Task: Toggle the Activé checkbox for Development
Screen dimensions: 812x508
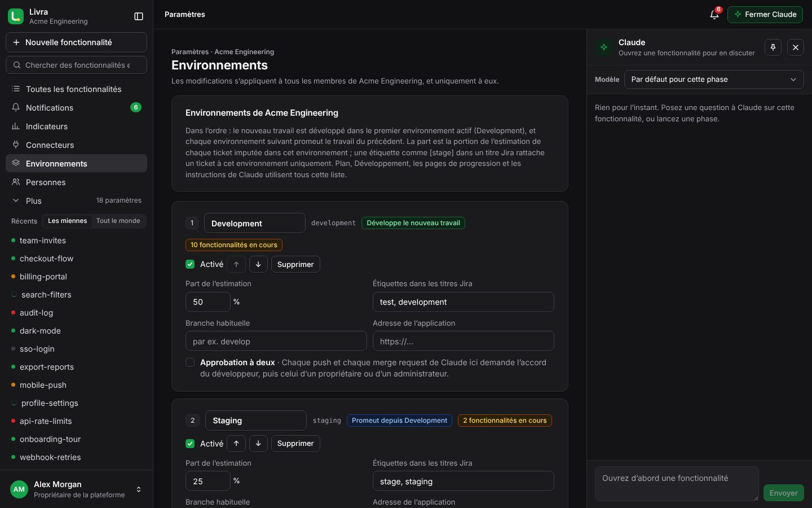Action: (190, 264)
